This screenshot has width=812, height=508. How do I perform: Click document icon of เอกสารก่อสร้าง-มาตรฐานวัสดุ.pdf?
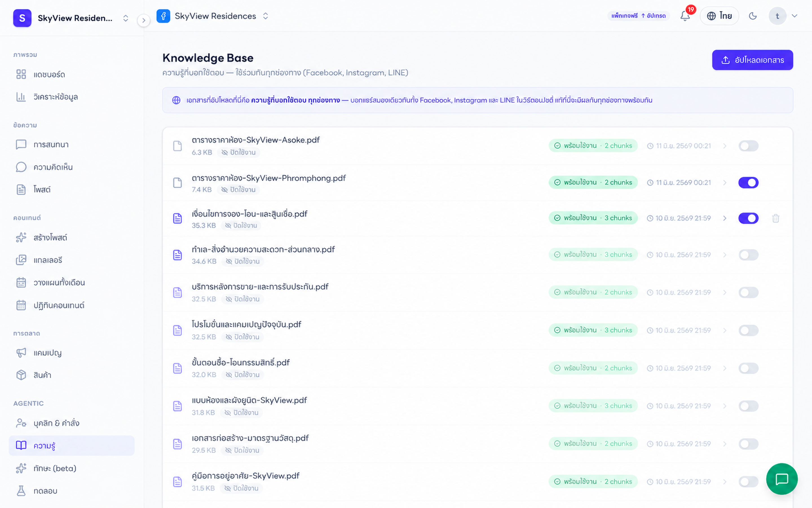(x=177, y=444)
